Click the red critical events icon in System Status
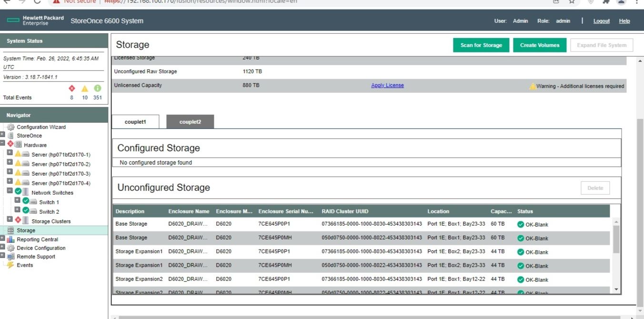The width and height of the screenshot is (644, 319). pyautogui.click(x=72, y=89)
